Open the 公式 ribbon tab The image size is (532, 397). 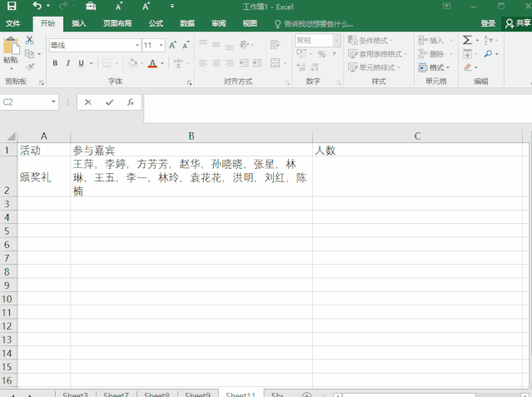[156, 23]
